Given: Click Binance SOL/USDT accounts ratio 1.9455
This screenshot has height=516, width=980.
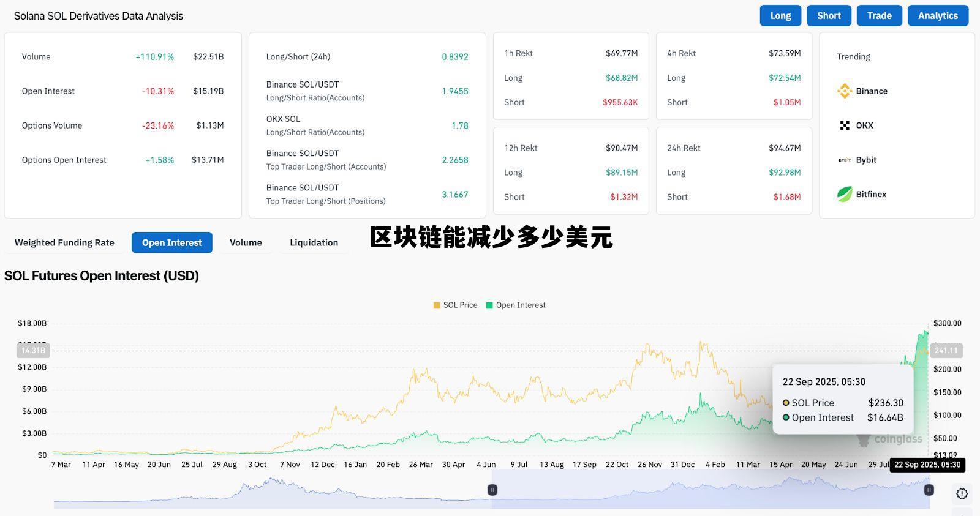Looking at the screenshot, I should pyautogui.click(x=455, y=91).
